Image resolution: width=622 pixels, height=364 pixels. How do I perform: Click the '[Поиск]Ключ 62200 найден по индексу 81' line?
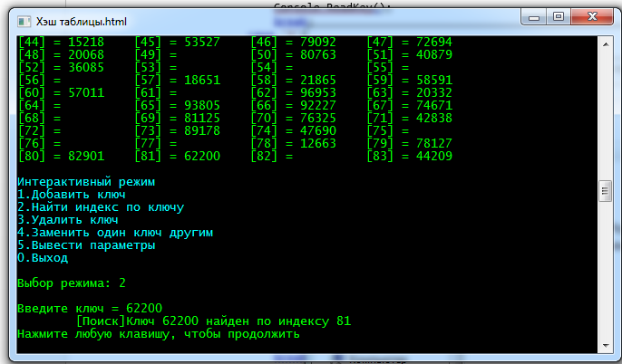213,321
